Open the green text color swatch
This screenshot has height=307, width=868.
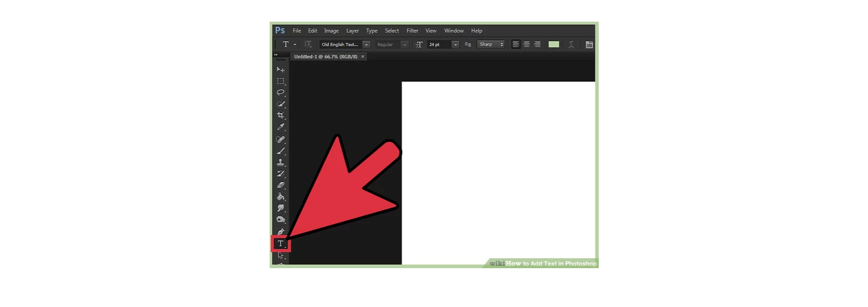tap(554, 44)
